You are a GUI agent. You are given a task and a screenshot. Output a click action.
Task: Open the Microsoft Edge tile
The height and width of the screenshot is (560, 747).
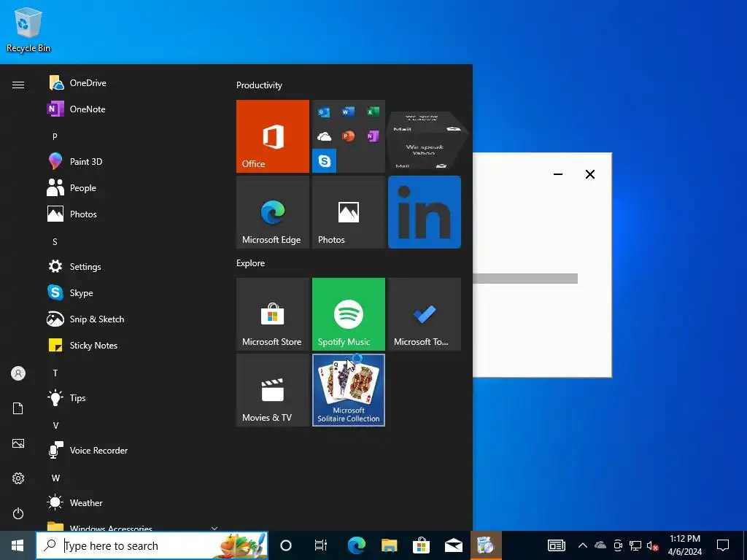(x=273, y=212)
